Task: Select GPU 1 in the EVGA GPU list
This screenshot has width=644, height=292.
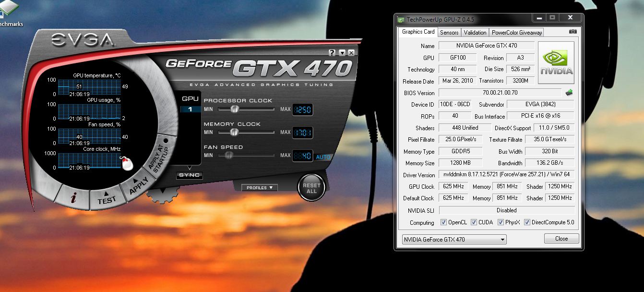Action: point(190,109)
